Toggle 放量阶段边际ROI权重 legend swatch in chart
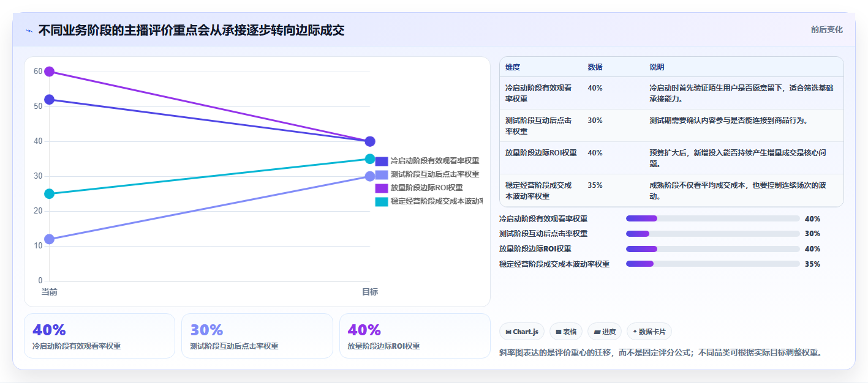Screen dimensions: 868x383 [382, 188]
